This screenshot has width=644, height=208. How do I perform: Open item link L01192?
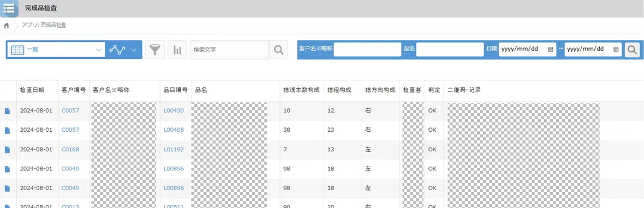pyautogui.click(x=174, y=149)
